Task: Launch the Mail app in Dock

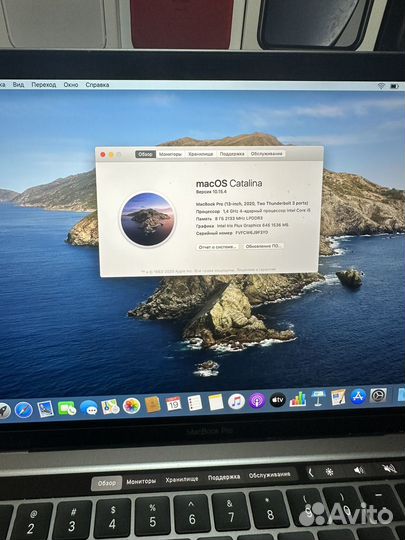Action: tap(45, 409)
